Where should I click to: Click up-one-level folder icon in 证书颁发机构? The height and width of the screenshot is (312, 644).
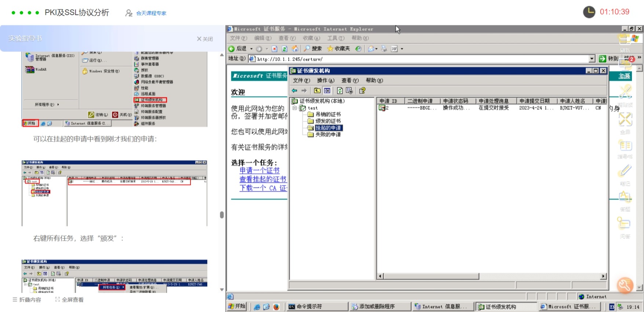[317, 91]
